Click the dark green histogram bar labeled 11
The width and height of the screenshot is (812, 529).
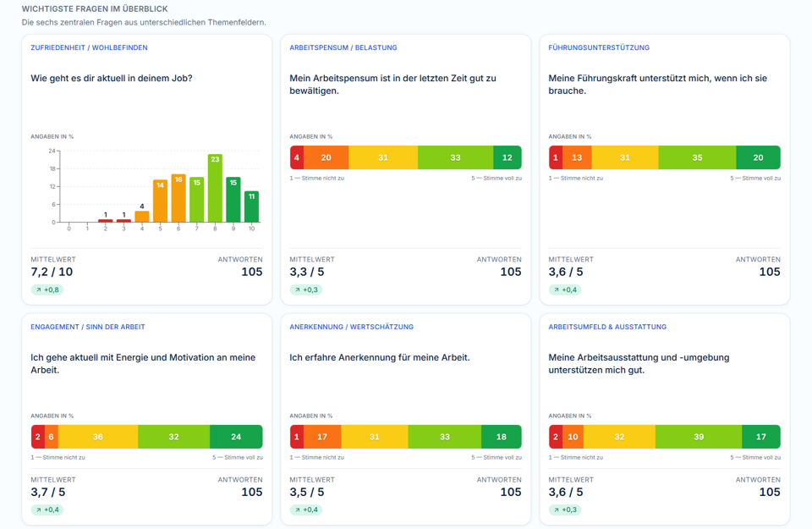click(x=252, y=207)
